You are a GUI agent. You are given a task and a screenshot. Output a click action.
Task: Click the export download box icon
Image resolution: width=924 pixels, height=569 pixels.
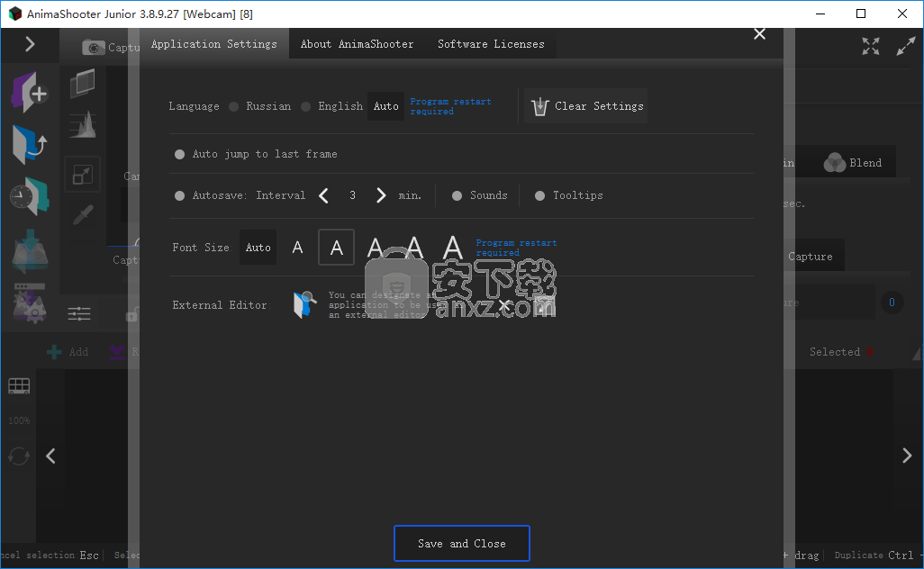tap(30, 251)
